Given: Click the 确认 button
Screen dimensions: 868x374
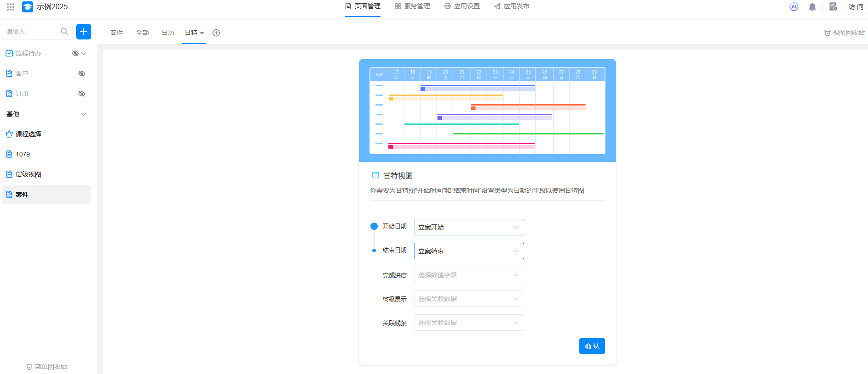Looking at the screenshot, I should [x=592, y=346].
